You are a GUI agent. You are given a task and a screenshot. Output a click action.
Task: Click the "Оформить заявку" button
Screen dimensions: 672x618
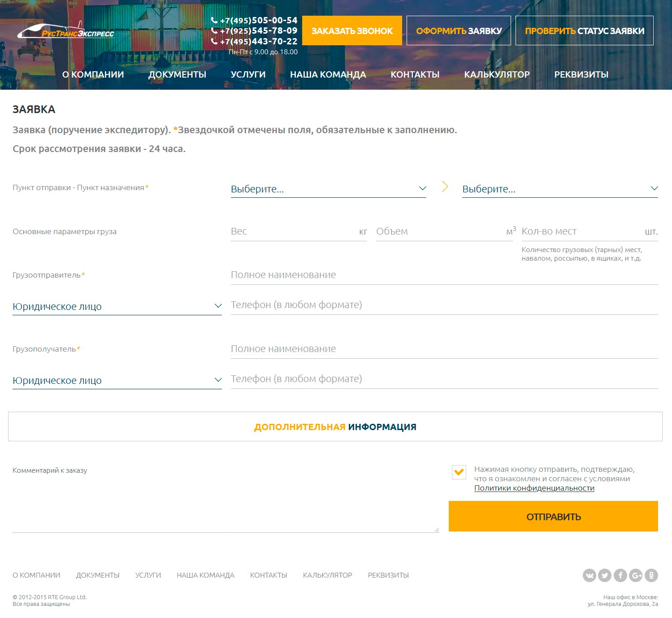pyautogui.click(x=459, y=30)
